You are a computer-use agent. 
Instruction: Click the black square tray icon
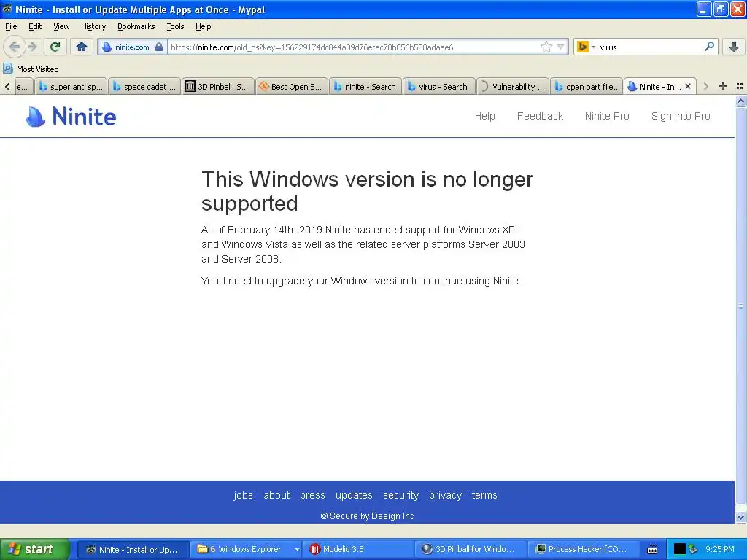pyautogui.click(x=679, y=550)
